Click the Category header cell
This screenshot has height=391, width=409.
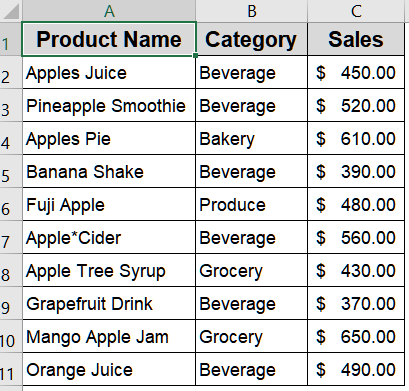pyautogui.click(x=252, y=39)
